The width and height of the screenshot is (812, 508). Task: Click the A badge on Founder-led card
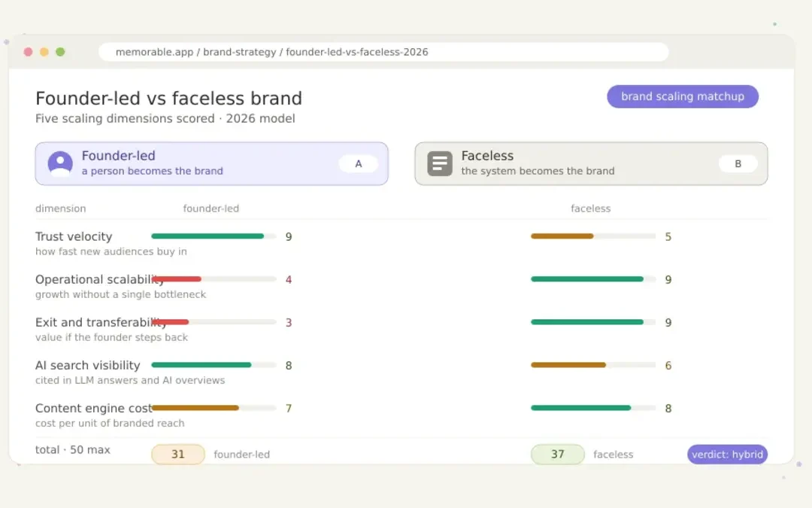pyautogui.click(x=359, y=164)
